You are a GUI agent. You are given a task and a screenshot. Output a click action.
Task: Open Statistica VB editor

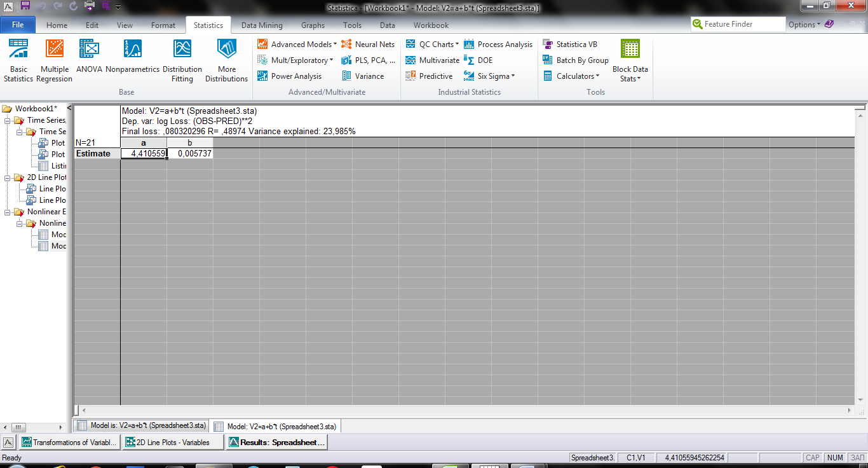(570, 45)
